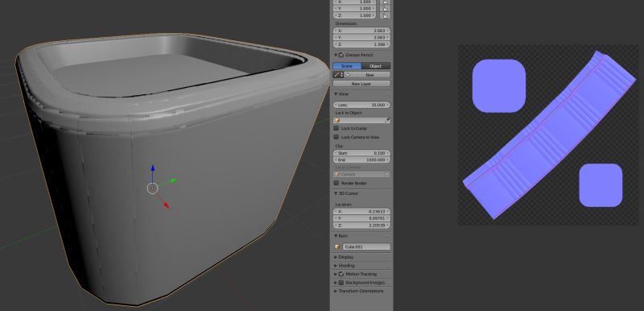Collapse the 3D Cursor panel
644x311 pixels.
click(336, 193)
